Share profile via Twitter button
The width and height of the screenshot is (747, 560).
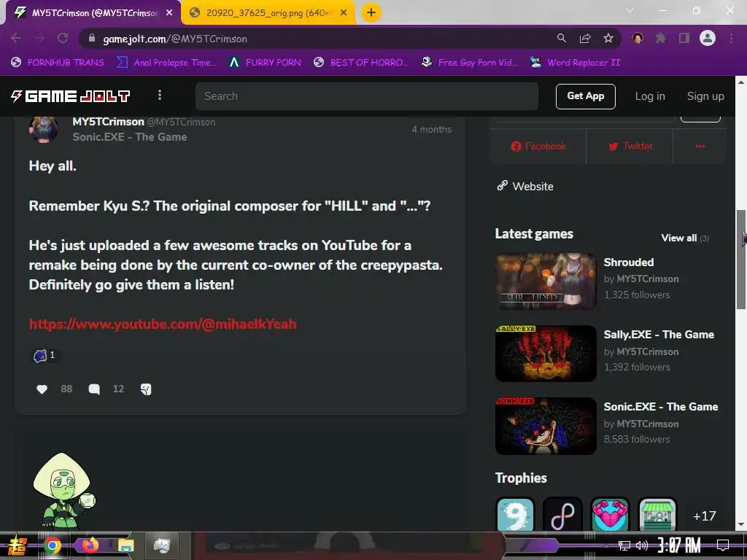[630, 146]
